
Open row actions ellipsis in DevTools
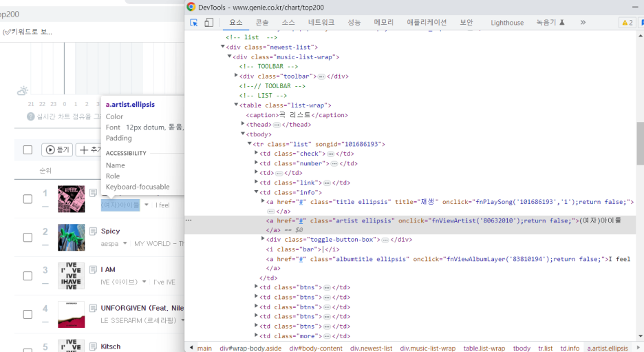[x=189, y=220]
